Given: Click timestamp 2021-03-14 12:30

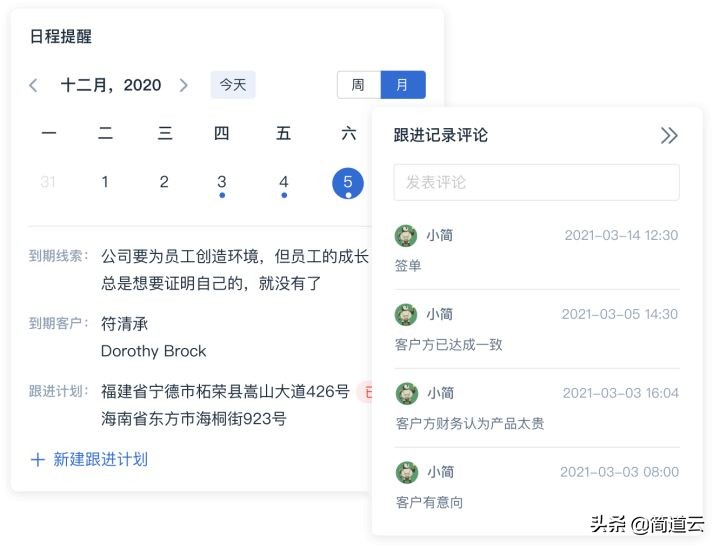Looking at the screenshot, I should click(x=621, y=235).
